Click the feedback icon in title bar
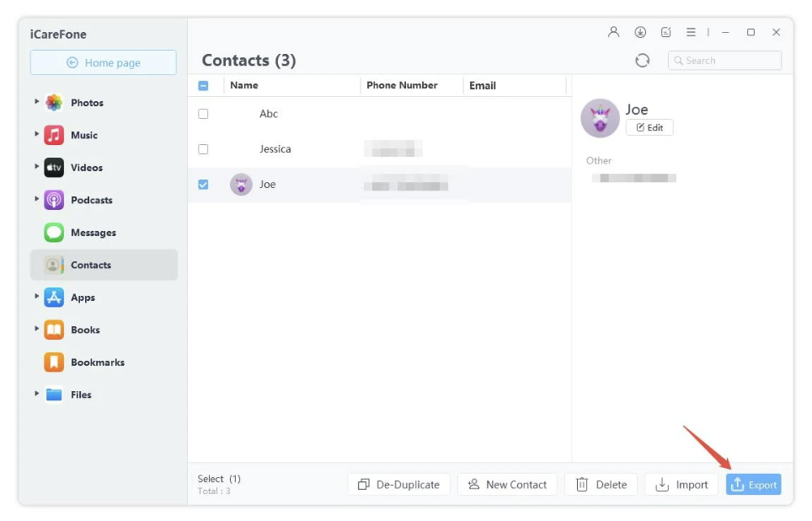 coord(665,32)
